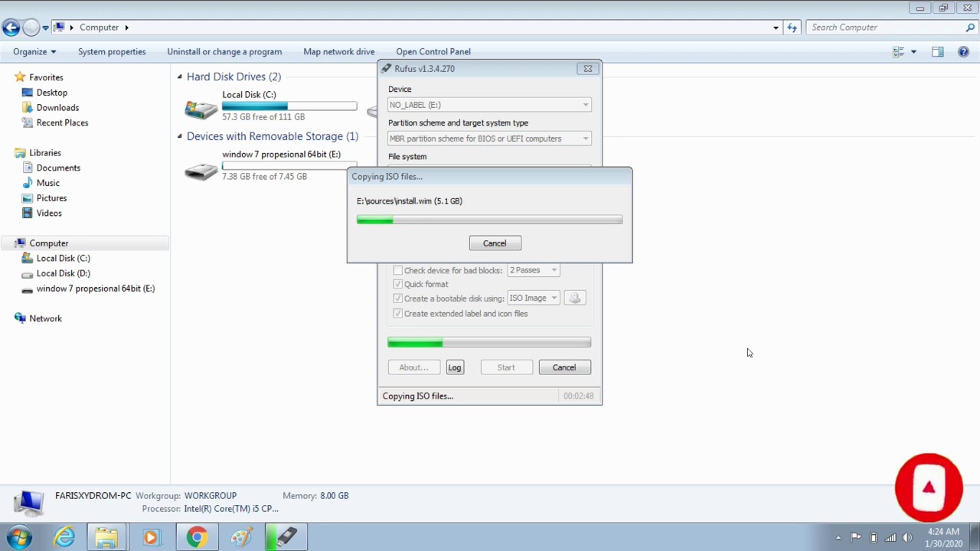Viewport: 980px width, 551px height.
Task: Open Recent Places under Favorites
Action: tap(62, 122)
